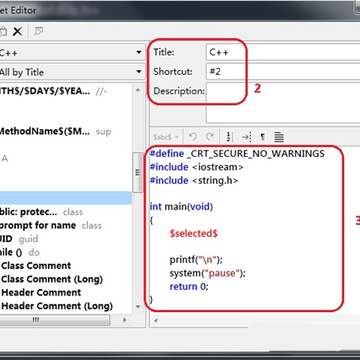This screenshot has height=360, width=360.
Task: Click the snippet list's horizontal scrollbar thumb
Action: pos(55,320)
